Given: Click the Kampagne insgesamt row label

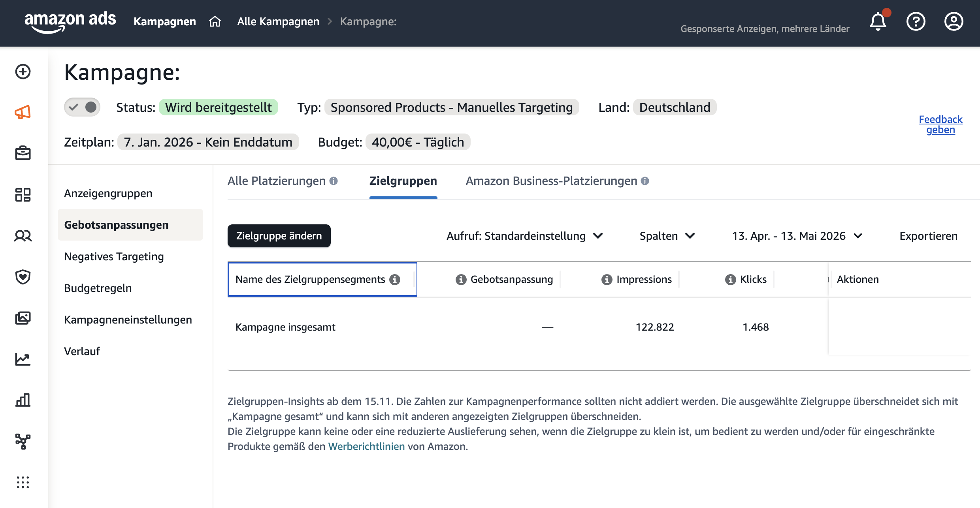Looking at the screenshot, I should [285, 327].
